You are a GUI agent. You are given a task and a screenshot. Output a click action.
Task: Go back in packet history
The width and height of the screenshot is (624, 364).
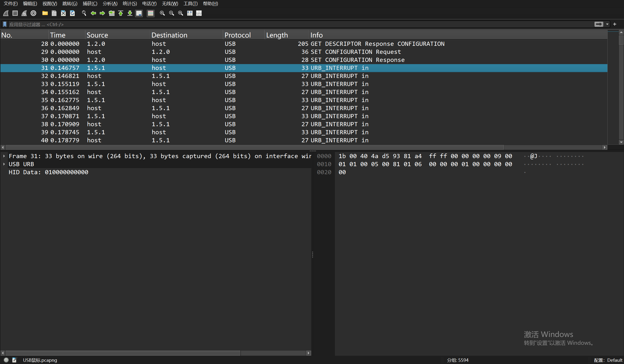pos(93,13)
